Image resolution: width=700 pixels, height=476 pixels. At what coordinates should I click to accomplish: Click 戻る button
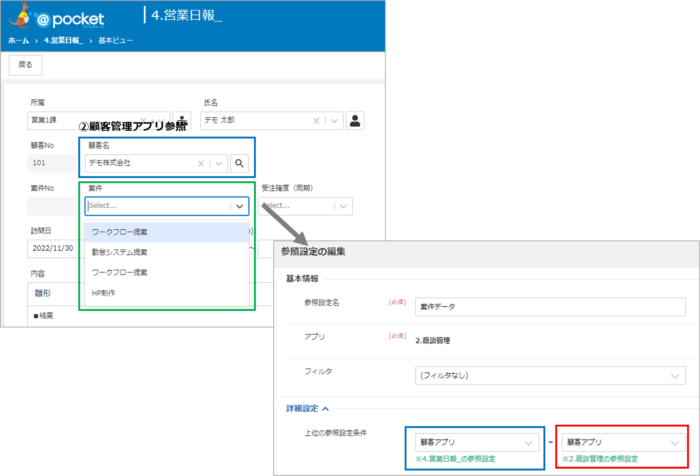point(25,65)
